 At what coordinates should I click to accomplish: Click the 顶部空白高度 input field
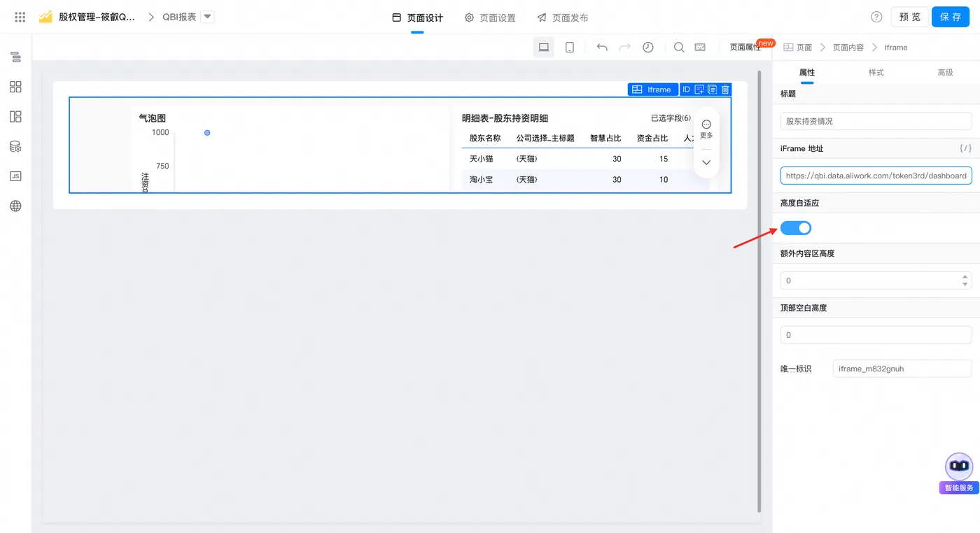coord(876,335)
